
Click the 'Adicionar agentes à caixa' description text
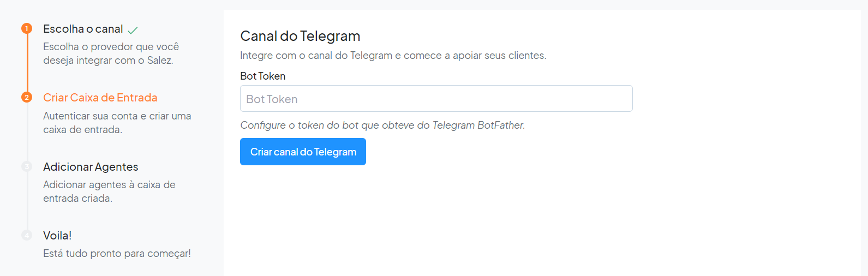pos(109,191)
